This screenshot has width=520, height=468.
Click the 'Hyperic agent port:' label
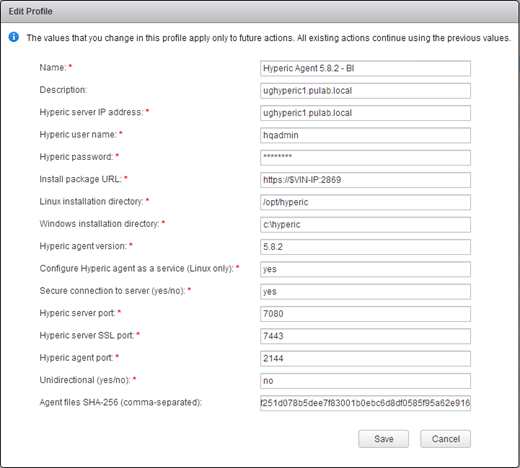tap(76, 358)
